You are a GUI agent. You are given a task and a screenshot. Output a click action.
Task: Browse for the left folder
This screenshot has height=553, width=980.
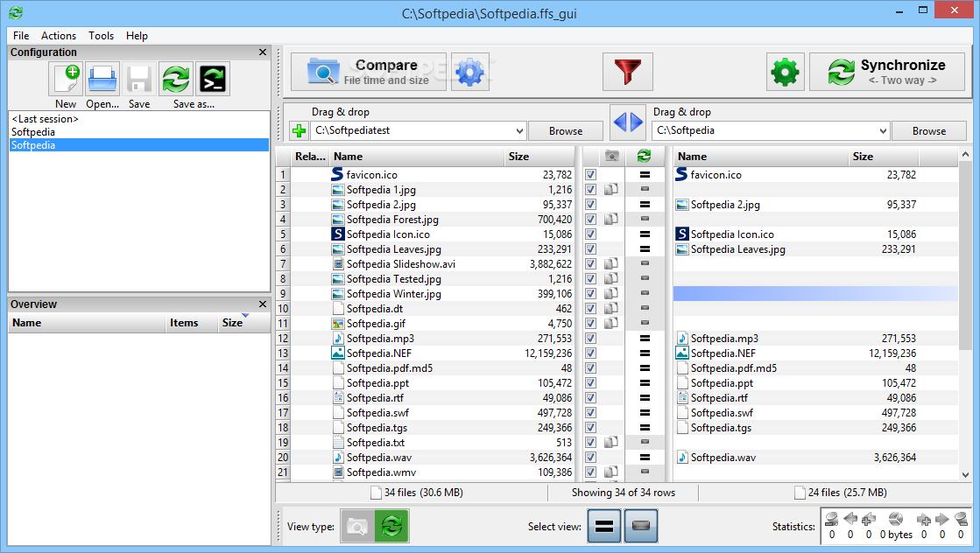[566, 131]
